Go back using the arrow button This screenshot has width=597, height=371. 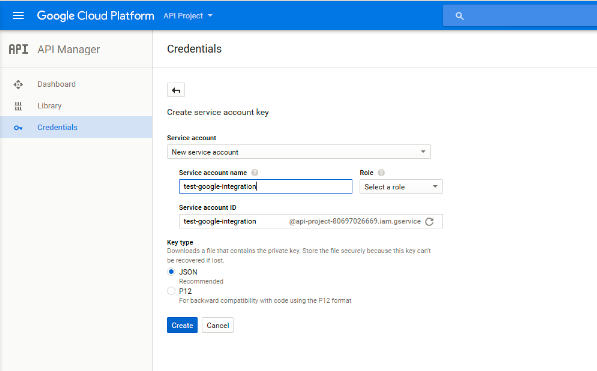click(x=176, y=90)
